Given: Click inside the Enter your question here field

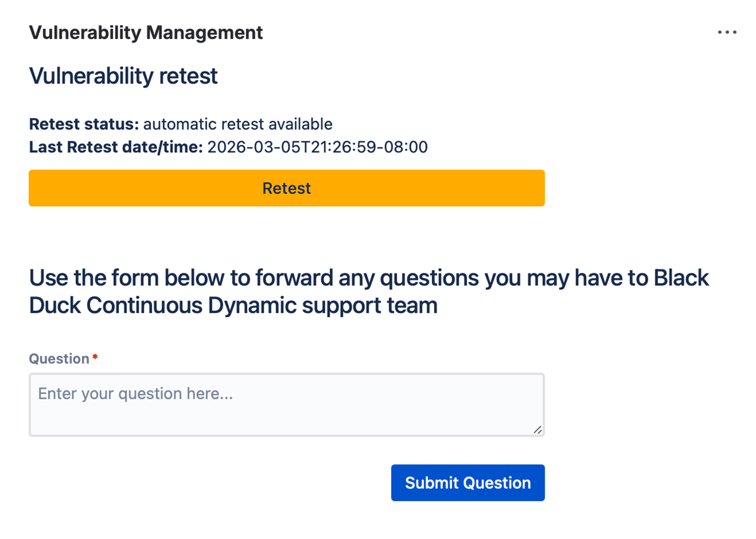Looking at the screenshot, I should point(286,404).
